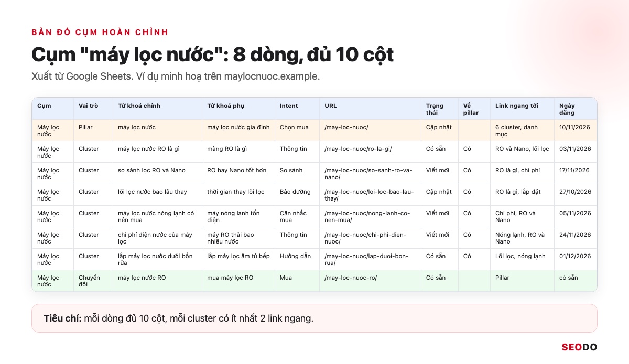Click the URL '/may-loc-nuoc/chi-phi-dien-nuoc/'
This screenshot has width=629, height=364.
tap(365, 238)
